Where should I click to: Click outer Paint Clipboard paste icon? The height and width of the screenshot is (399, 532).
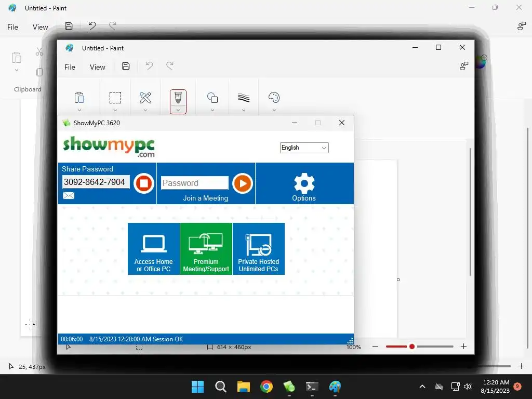pyautogui.click(x=16, y=58)
